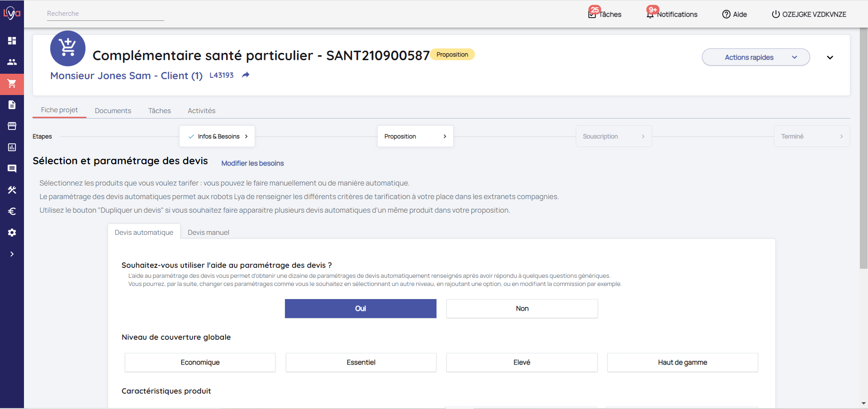The width and height of the screenshot is (868, 409).
Task: Switch to the Documents tab
Action: (x=113, y=111)
